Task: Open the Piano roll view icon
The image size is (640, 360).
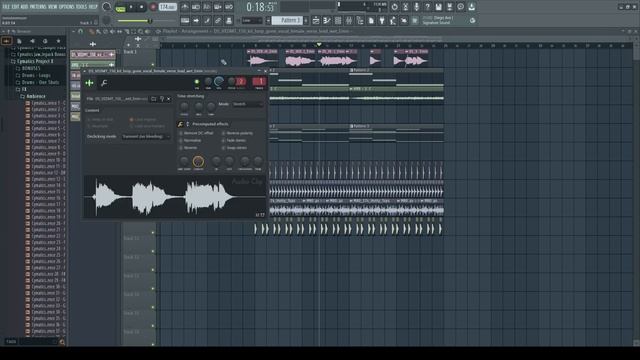Action: (327, 20)
